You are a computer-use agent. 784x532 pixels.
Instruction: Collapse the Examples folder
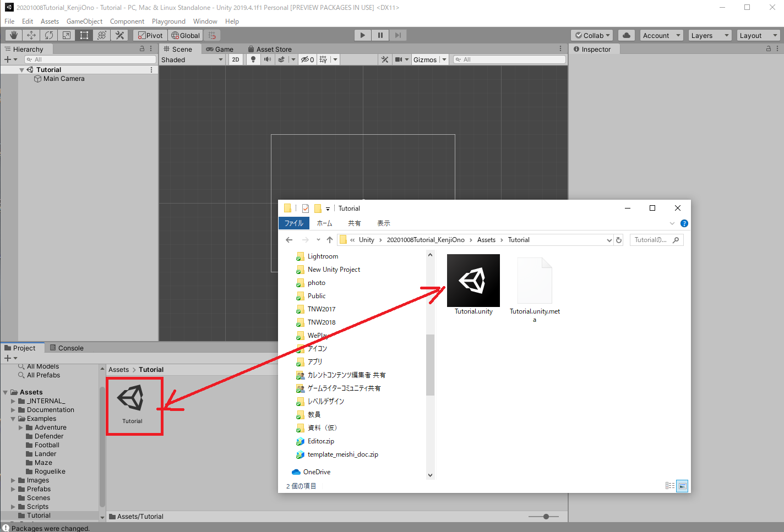point(13,419)
